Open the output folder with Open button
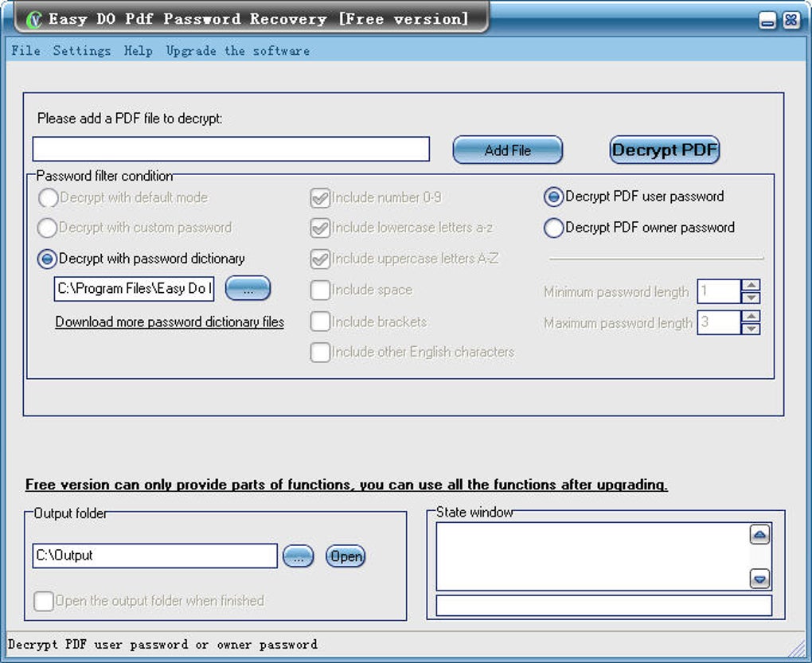The width and height of the screenshot is (812, 663). click(345, 556)
